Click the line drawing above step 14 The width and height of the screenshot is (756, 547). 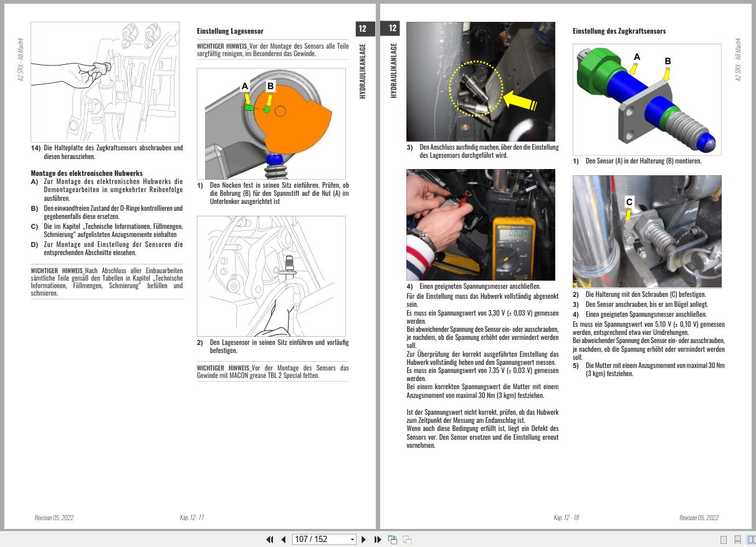coord(105,82)
